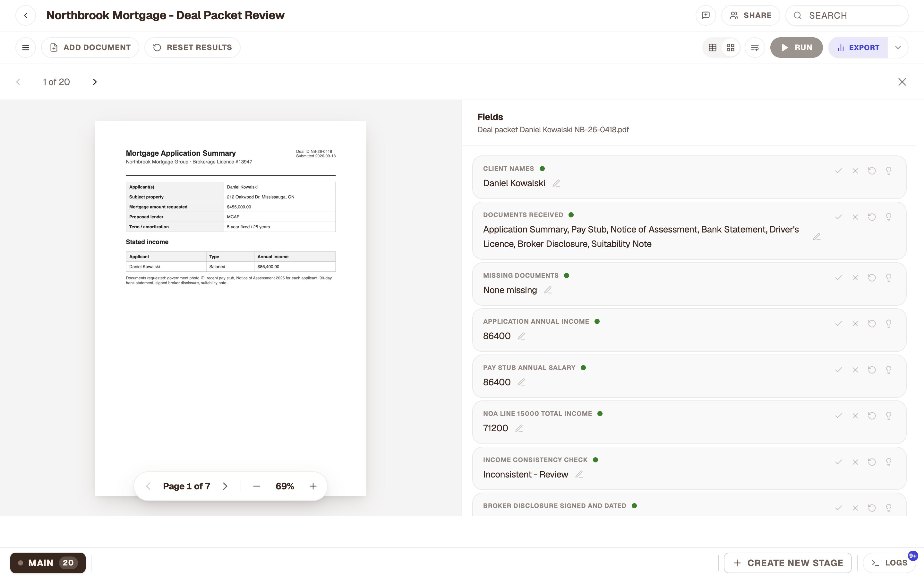Zoom out the document with minus
This screenshot has height=578, width=924.
pos(257,486)
